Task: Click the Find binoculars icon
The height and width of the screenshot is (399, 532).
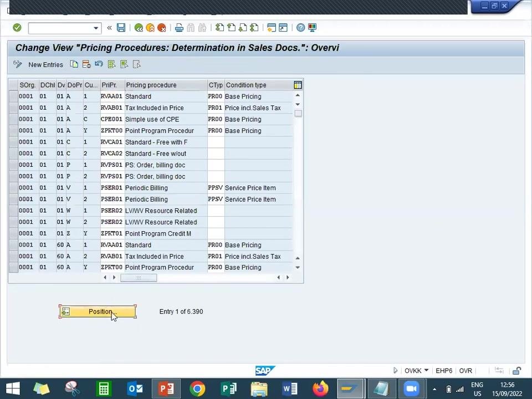Action: coord(191,28)
